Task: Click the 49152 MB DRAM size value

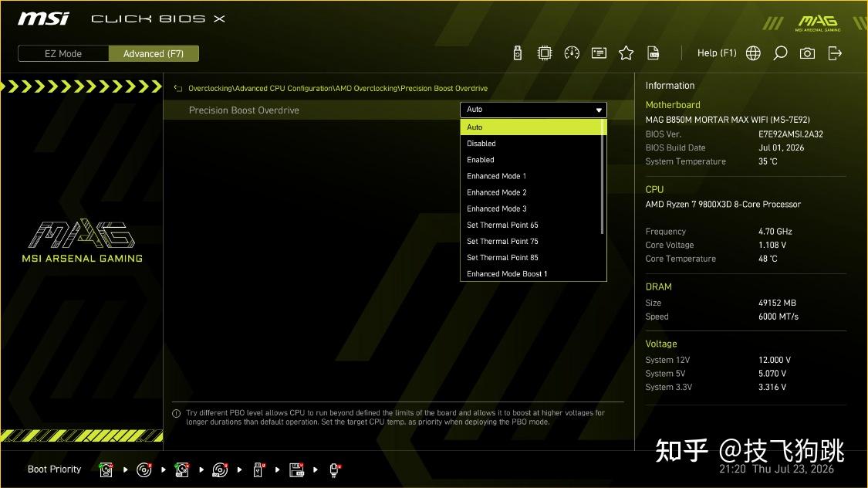Action: (777, 303)
